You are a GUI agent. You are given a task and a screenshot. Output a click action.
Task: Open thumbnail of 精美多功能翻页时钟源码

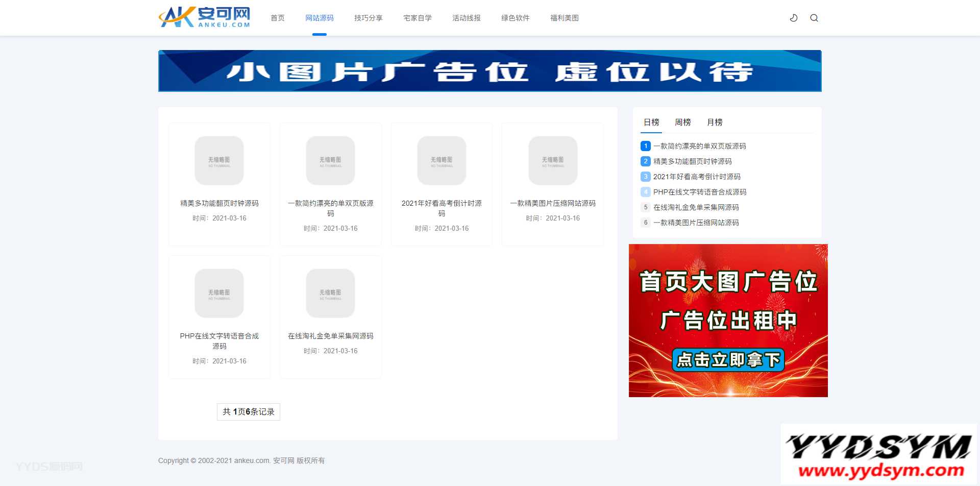tap(219, 160)
